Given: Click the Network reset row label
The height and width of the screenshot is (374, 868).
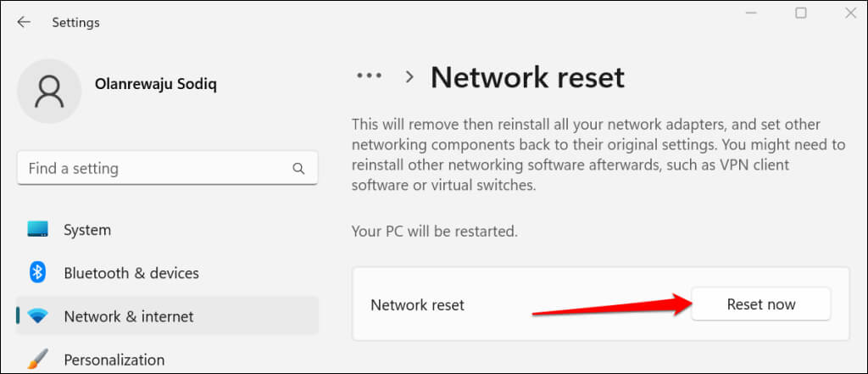Looking at the screenshot, I should (x=418, y=304).
